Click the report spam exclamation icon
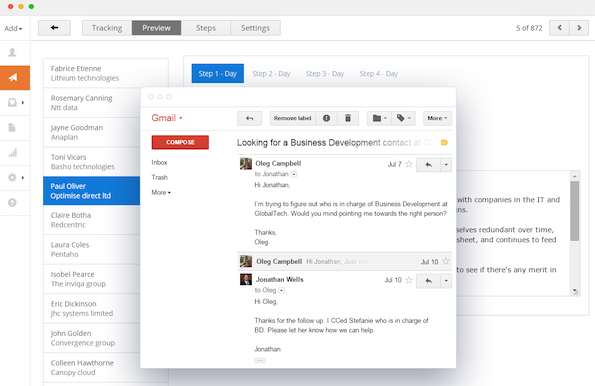 (326, 118)
